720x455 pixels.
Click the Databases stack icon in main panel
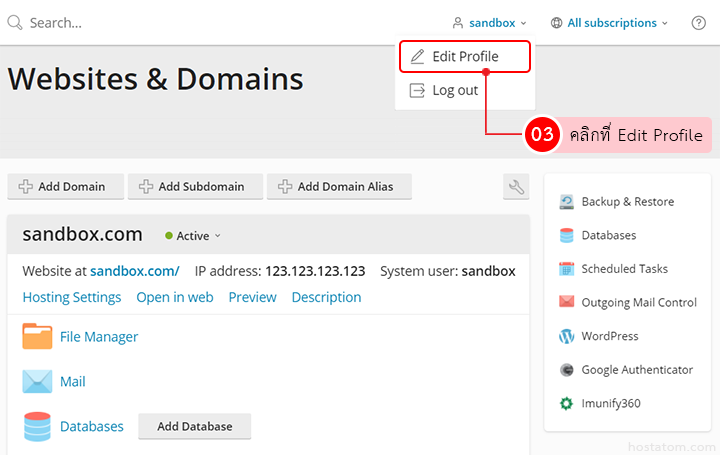point(37,426)
